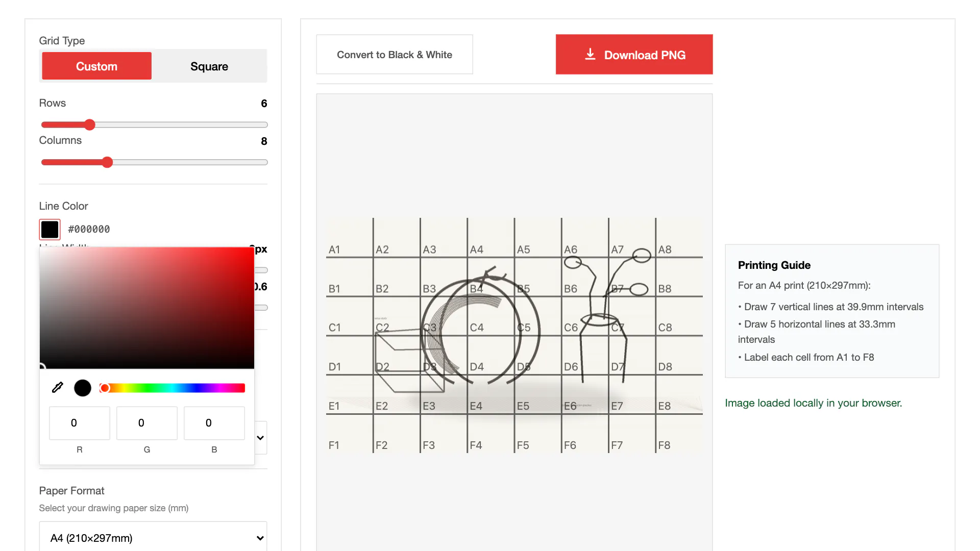Click the Rows value 6
Screen dimensions: 980x551
264,104
